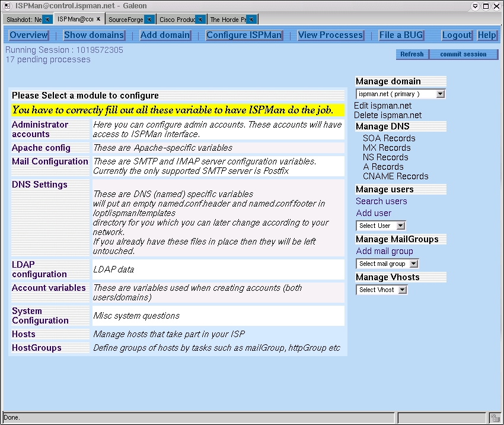The width and height of the screenshot is (504, 425).
Task: Click the Galeon window menu icon
Action: pyautogui.click(x=7, y=6)
